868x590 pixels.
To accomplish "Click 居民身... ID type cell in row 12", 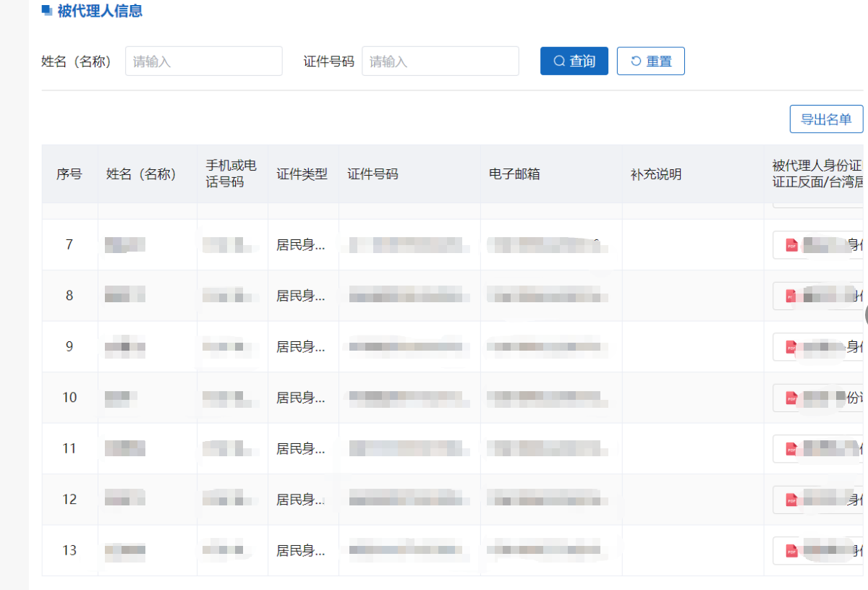I will [x=301, y=500].
